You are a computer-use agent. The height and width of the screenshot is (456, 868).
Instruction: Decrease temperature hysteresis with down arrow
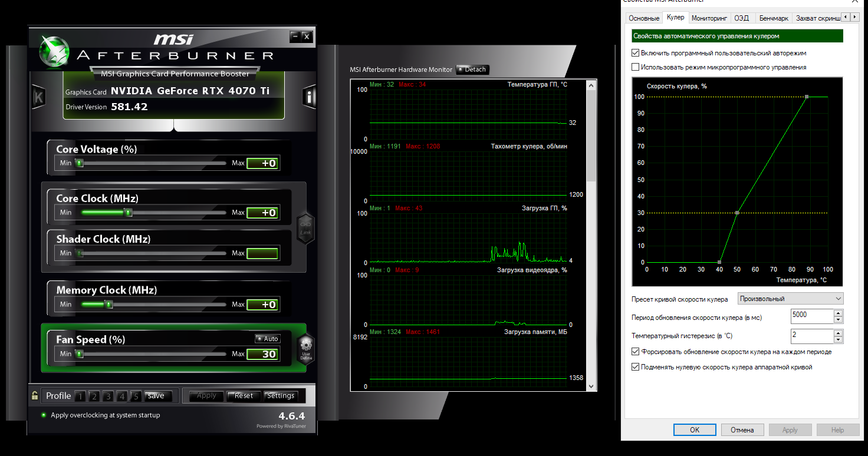(838, 340)
